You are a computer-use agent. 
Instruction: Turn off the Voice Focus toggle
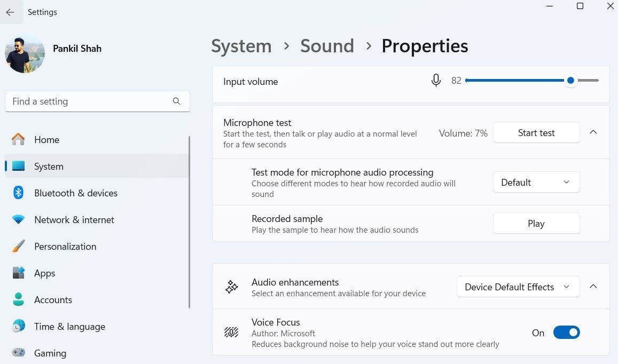point(566,332)
